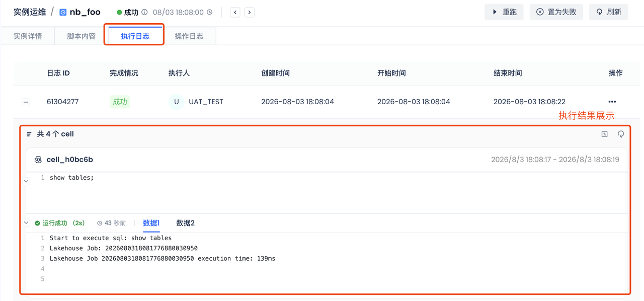
Task: Click log ID 61304277
Action: tap(62, 102)
